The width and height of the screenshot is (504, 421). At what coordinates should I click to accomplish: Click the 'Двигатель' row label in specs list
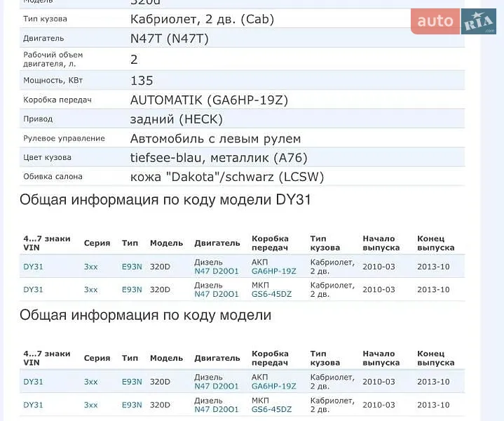click(x=43, y=39)
